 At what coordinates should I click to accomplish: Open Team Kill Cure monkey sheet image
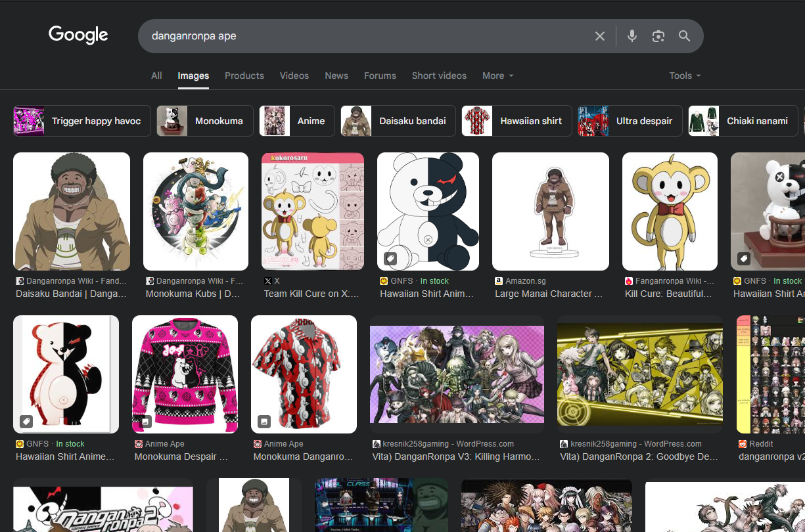(x=313, y=211)
